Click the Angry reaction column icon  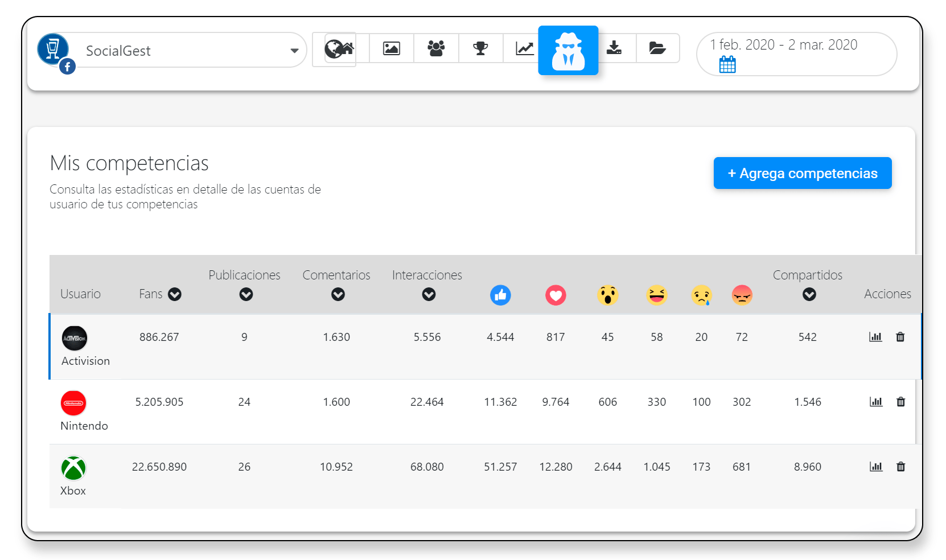[x=742, y=295]
